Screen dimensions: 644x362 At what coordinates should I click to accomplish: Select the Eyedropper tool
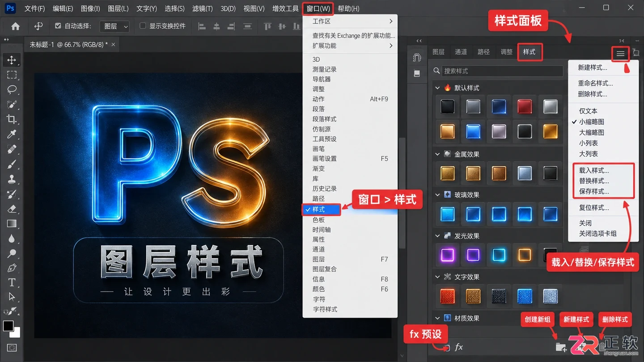[x=12, y=134]
